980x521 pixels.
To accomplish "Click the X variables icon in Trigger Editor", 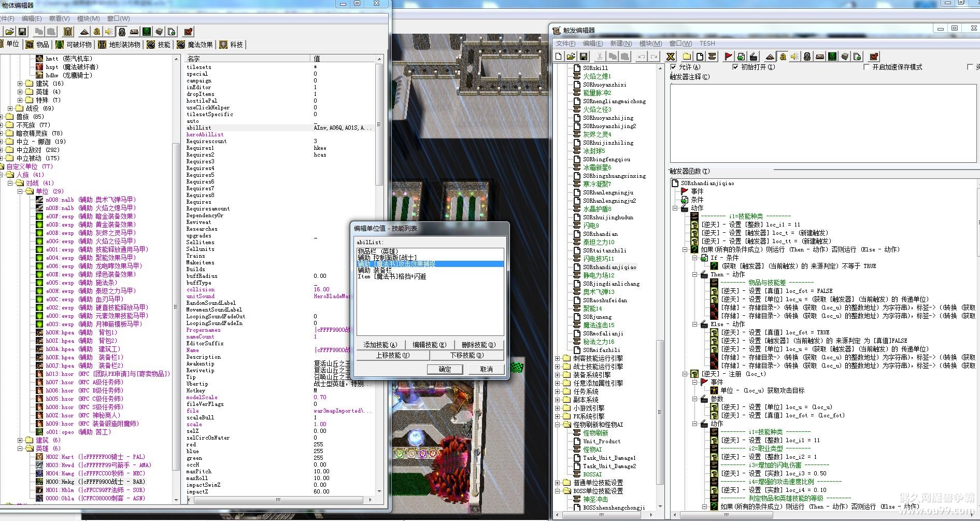I will pos(671,57).
